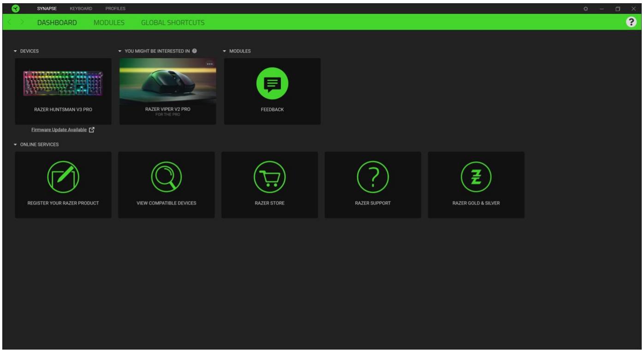Viewport: 644px width, 350px height.
Task: Open the Razer Support question icon
Action: [373, 178]
